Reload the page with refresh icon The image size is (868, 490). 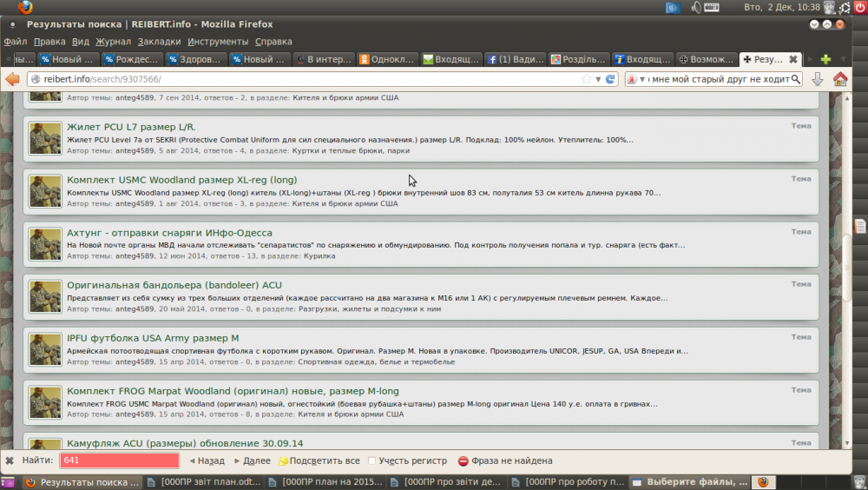[610, 79]
